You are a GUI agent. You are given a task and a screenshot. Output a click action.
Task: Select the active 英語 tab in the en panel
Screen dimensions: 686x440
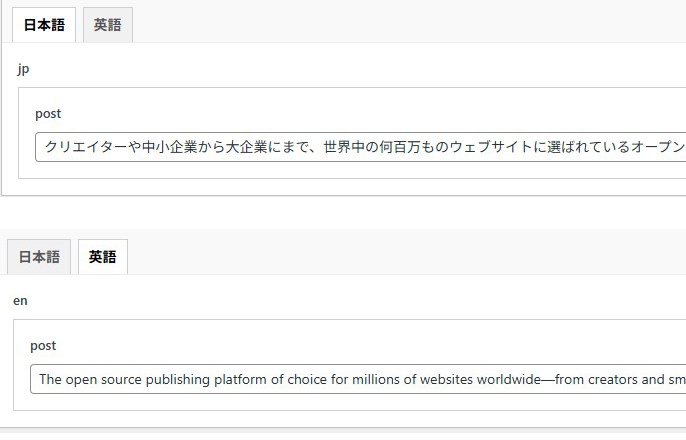102,257
